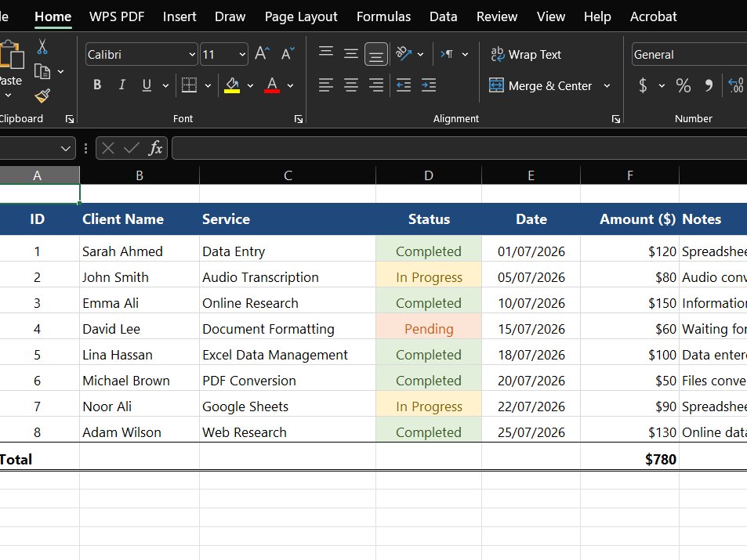
Task: Select Middle Align icon
Action: 351,54
